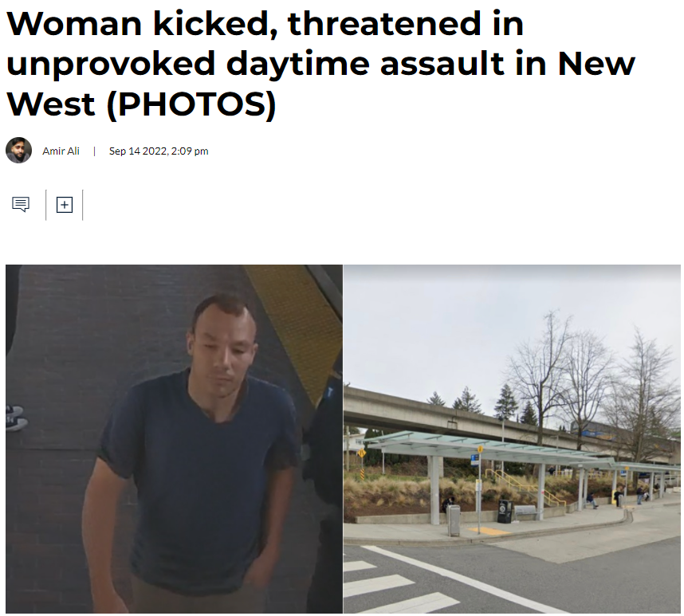Click "unprovoked daytime assault" headline text
Image resolution: width=684 pixels, height=616 pixels.
[x=256, y=64]
